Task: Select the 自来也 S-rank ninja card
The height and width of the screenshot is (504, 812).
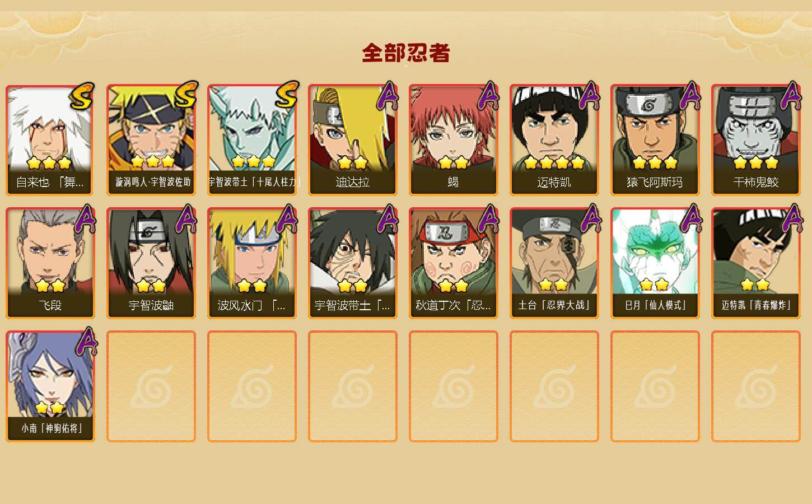Action: tap(50, 140)
